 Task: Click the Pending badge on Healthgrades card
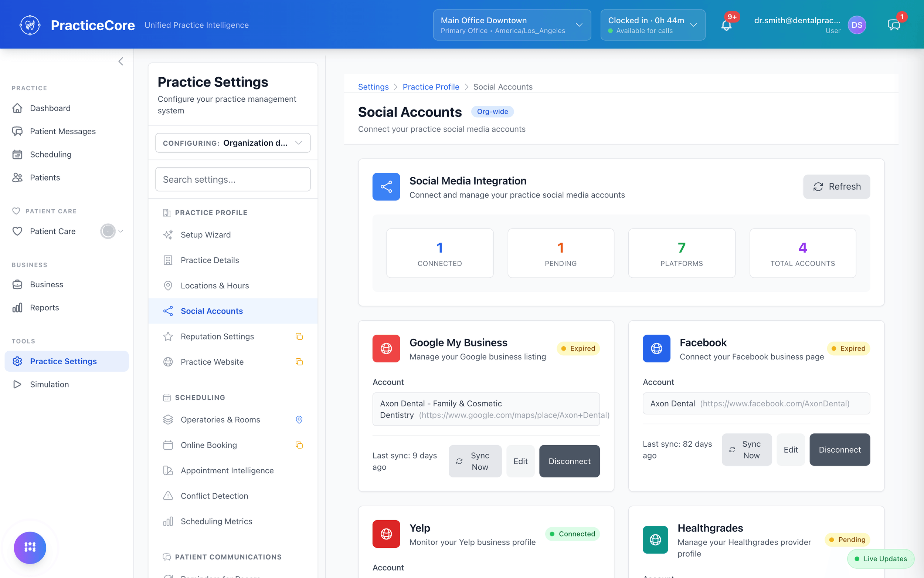click(x=847, y=540)
